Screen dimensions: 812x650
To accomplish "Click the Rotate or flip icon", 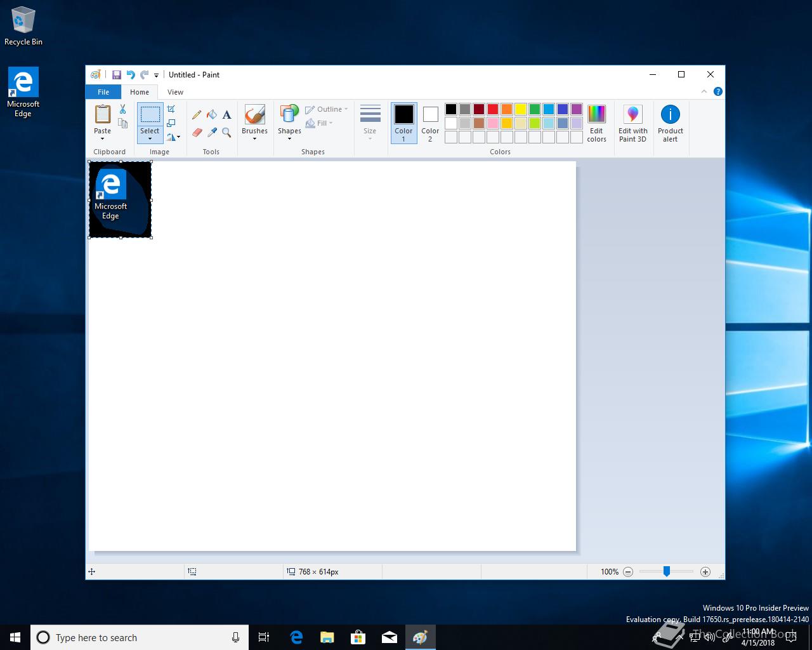I will [x=173, y=136].
